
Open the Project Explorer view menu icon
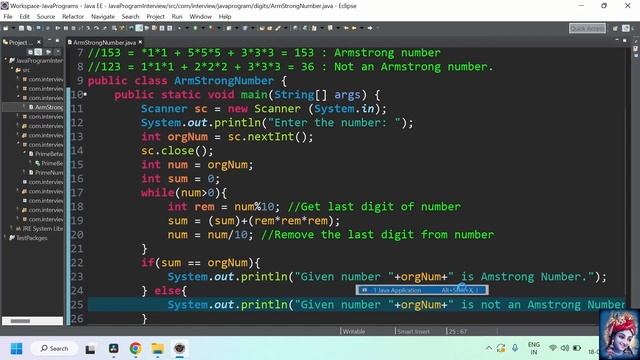(58, 52)
